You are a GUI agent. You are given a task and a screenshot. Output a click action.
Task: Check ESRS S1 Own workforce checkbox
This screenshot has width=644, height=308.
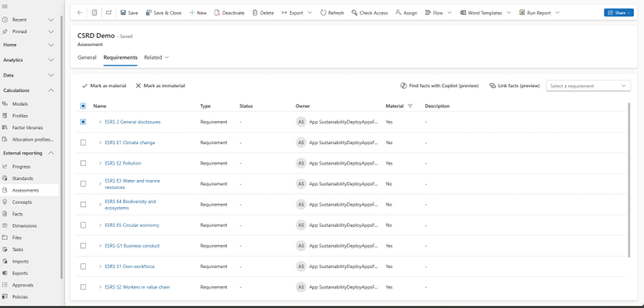click(83, 267)
